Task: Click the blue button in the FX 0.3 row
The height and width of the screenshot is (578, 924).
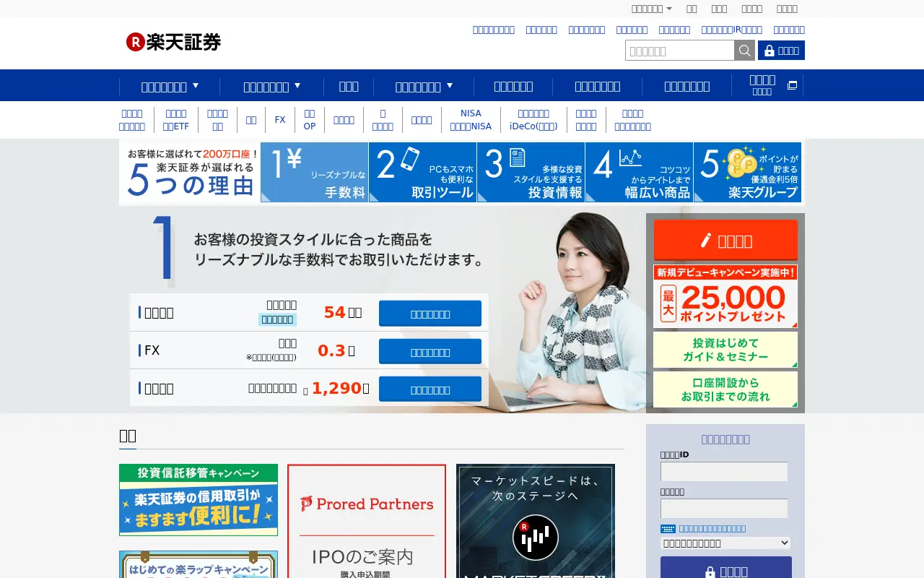Action: pyautogui.click(x=430, y=352)
